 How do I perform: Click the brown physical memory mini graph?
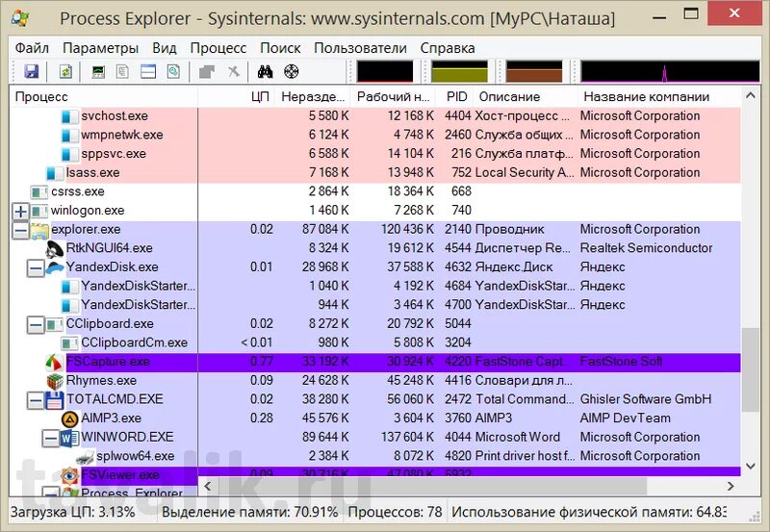(x=534, y=71)
